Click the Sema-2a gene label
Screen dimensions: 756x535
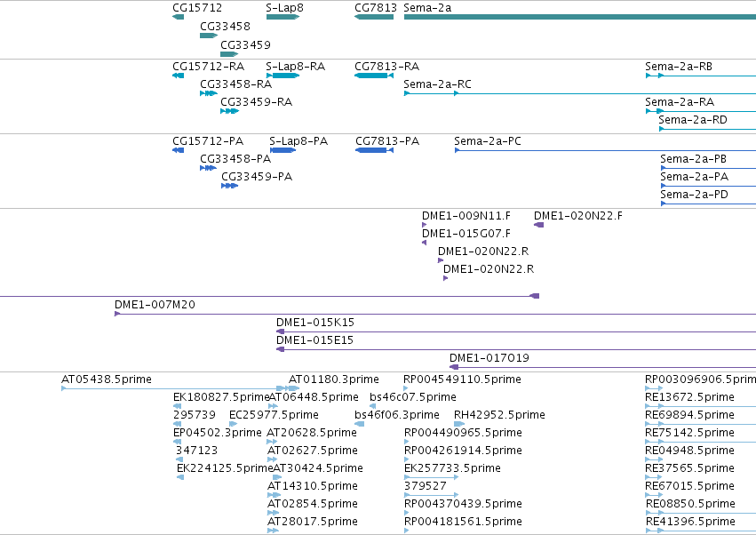pos(427,8)
